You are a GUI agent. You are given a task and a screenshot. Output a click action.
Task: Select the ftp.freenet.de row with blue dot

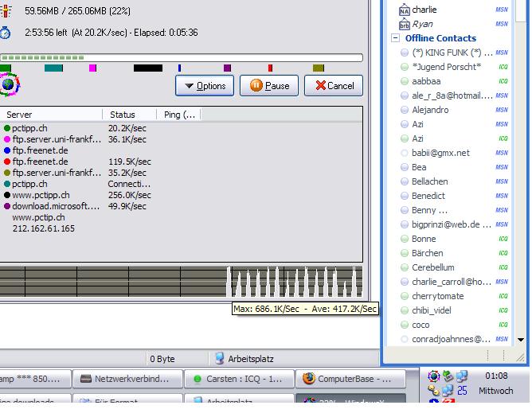(x=181, y=150)
